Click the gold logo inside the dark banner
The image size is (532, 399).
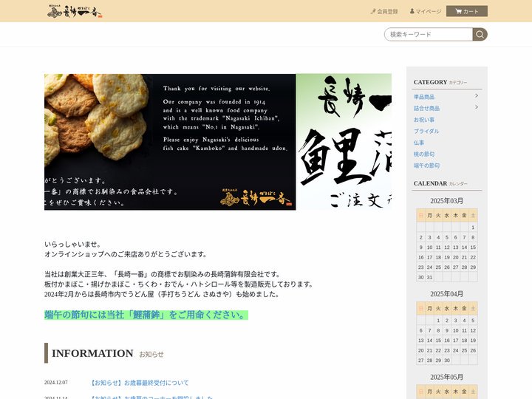256,197
